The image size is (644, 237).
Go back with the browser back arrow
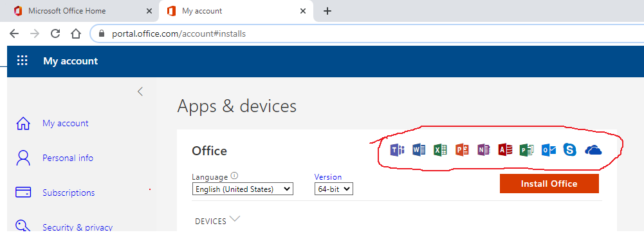click(14, 33)
